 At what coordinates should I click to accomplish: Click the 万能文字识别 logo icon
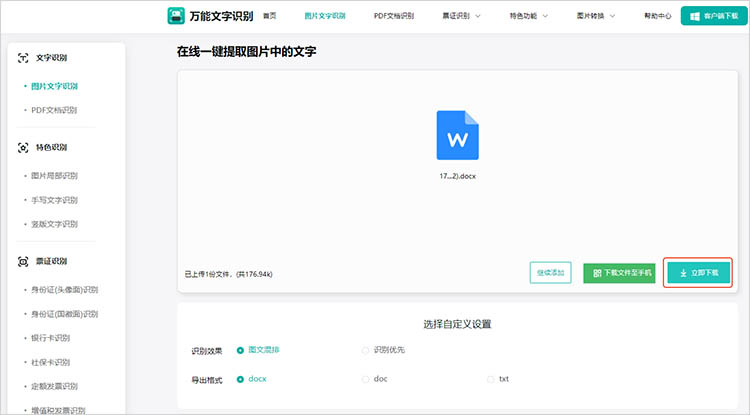[176, 16]
